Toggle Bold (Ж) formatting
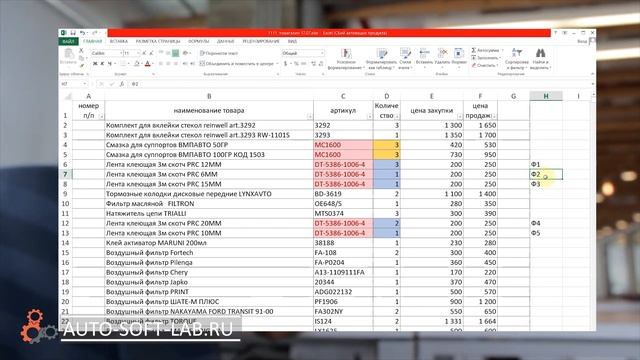 (x=95, y=64)
